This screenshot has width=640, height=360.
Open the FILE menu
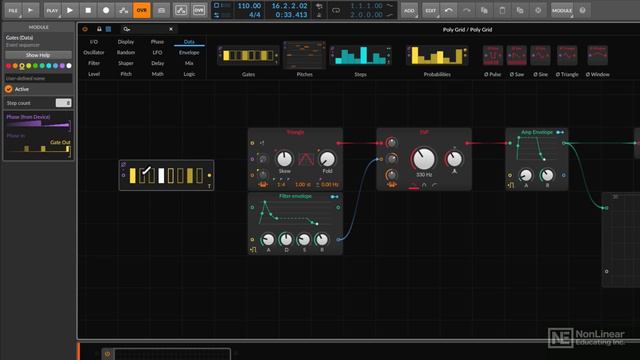tap(13, 10)
